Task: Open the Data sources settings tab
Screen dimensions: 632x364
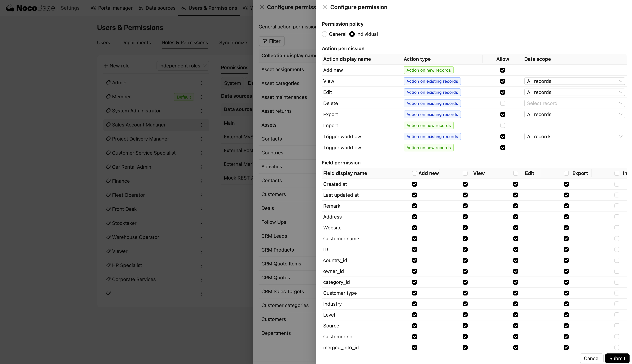Action: pyautogui.click(x=157, y=8)
